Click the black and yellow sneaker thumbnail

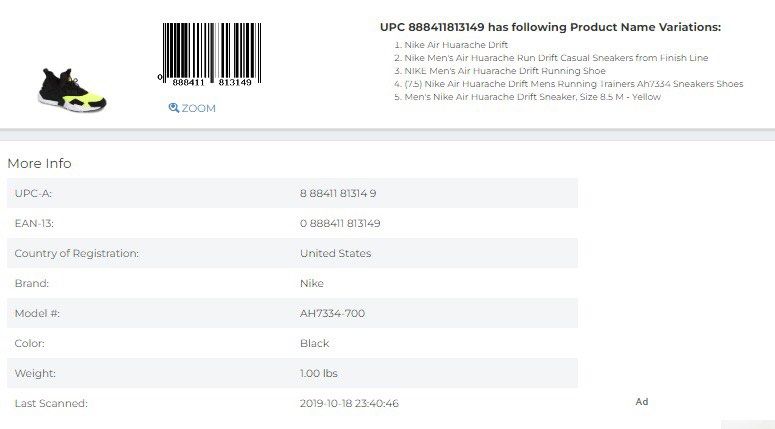pyautogui.click(x=72, y=90)
